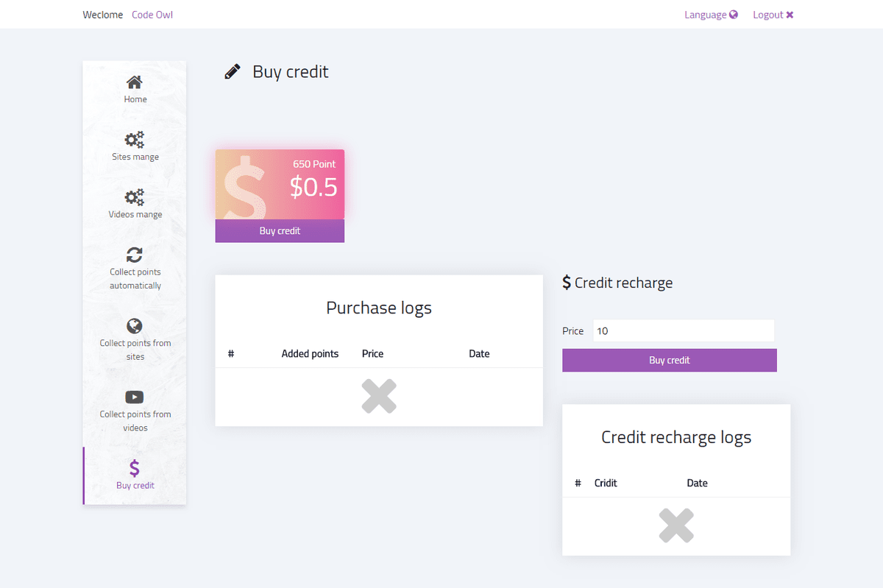The image size is (883, 588).
Task: Select Collect points from sites globe icon
Action: pos(135,325)
